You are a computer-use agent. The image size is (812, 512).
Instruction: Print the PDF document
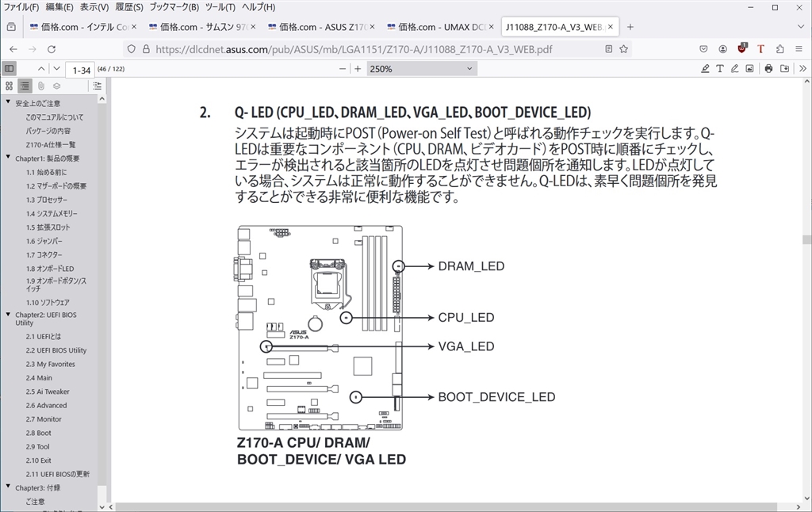(768, 68)
